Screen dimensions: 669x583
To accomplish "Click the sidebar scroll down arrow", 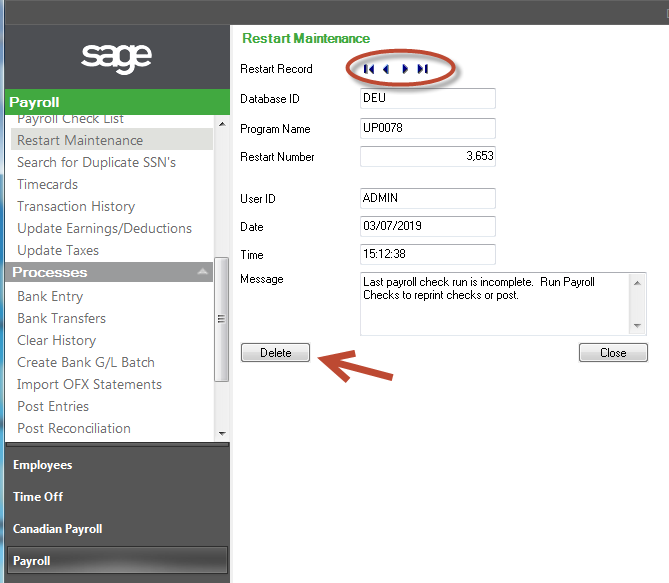I will 222,433.
